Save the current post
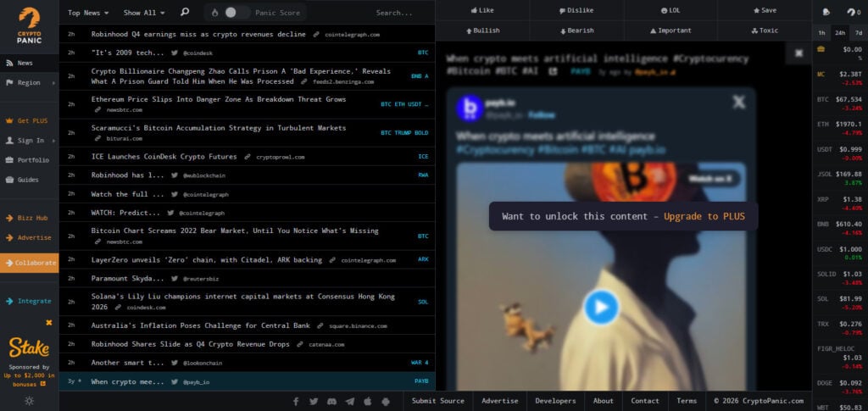This screenshot has width=868, height=411. (x=765, y=10)
